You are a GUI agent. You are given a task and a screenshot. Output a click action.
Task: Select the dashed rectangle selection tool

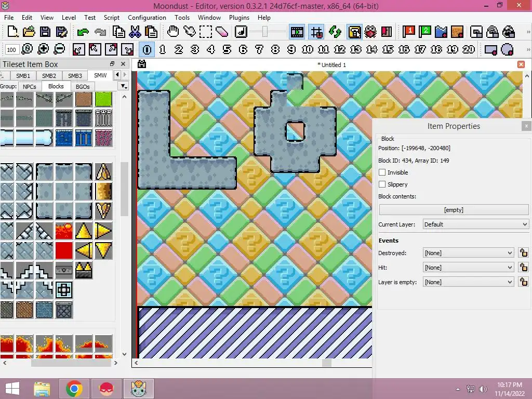206,32
